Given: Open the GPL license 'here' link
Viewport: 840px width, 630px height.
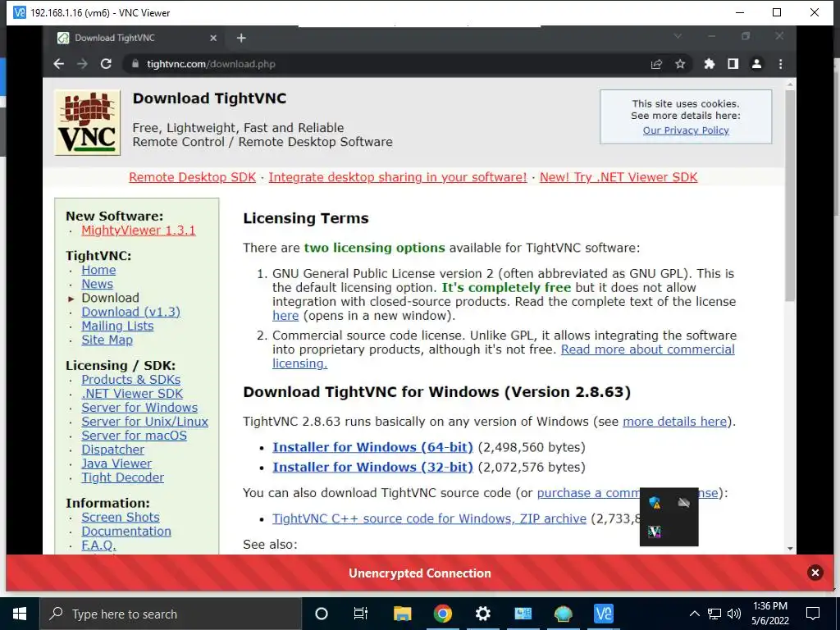Looking at the screenshot, I should [285, 316].
